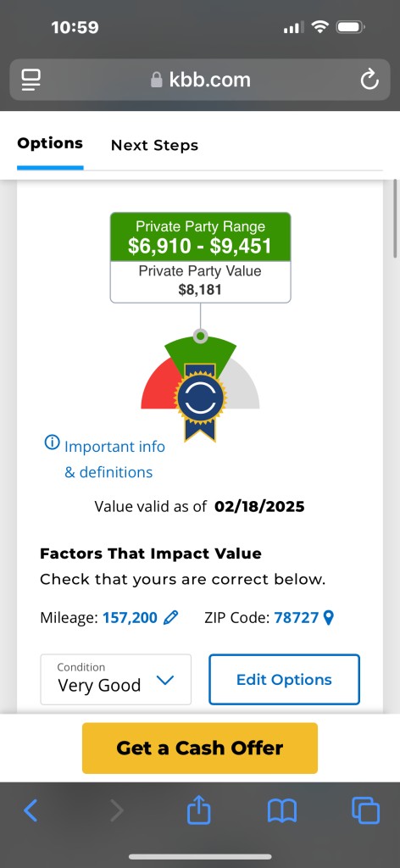Screen dimensions: 400x868
Task: Click the chevron arrow in Condition box
Action: point(165,681)
